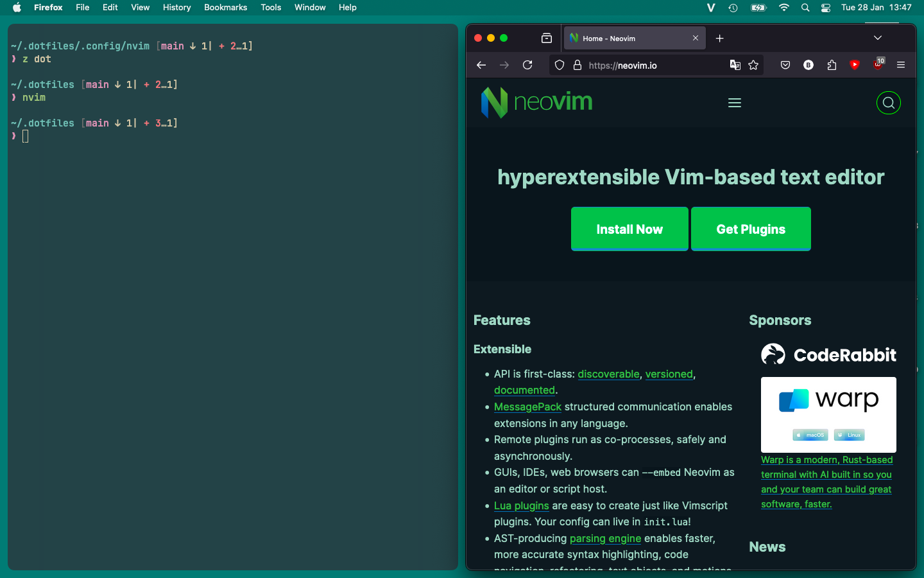Open the History menu
This screenshot has height=578, width=924.
(x=177, y=8)
